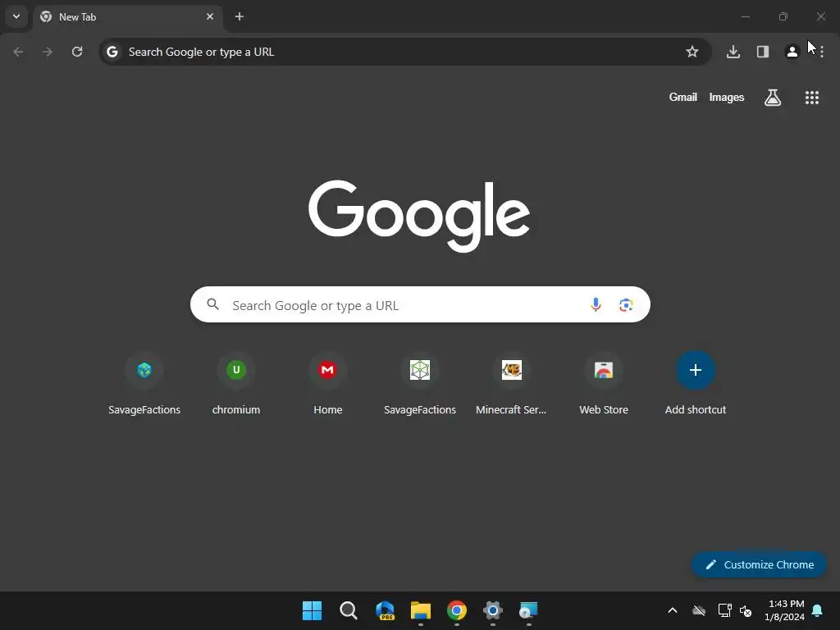Open the profile avatar menu

pyautogui.click(x=792, y=52)
